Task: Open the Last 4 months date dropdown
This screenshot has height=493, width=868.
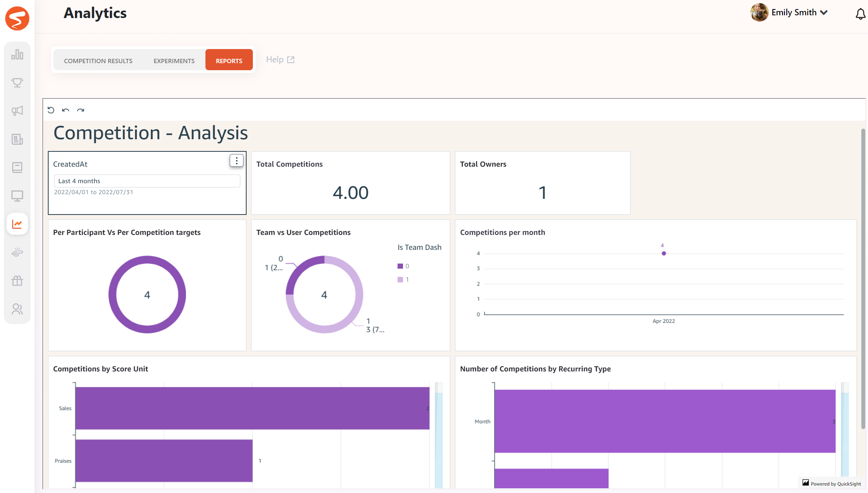Action: coord(147,181)
